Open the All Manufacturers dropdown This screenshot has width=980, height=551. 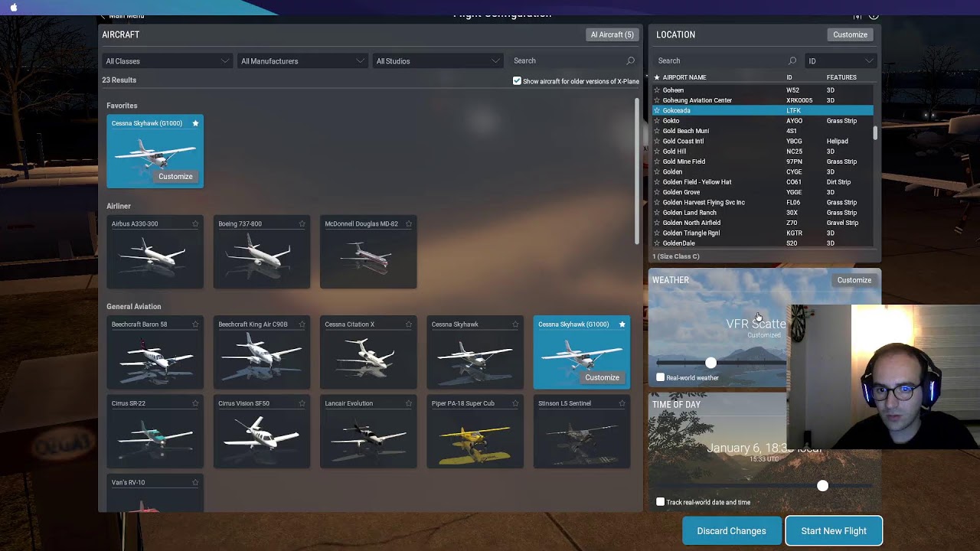point(302,61)
